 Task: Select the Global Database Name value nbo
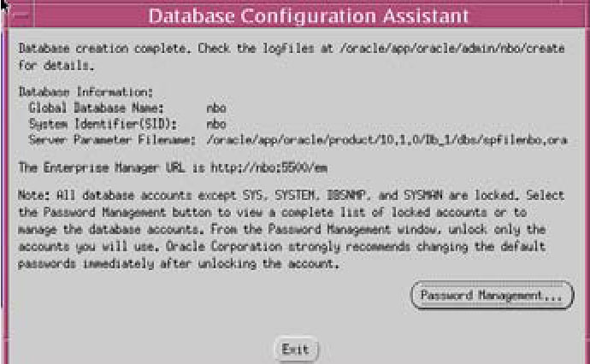[215, 109]
